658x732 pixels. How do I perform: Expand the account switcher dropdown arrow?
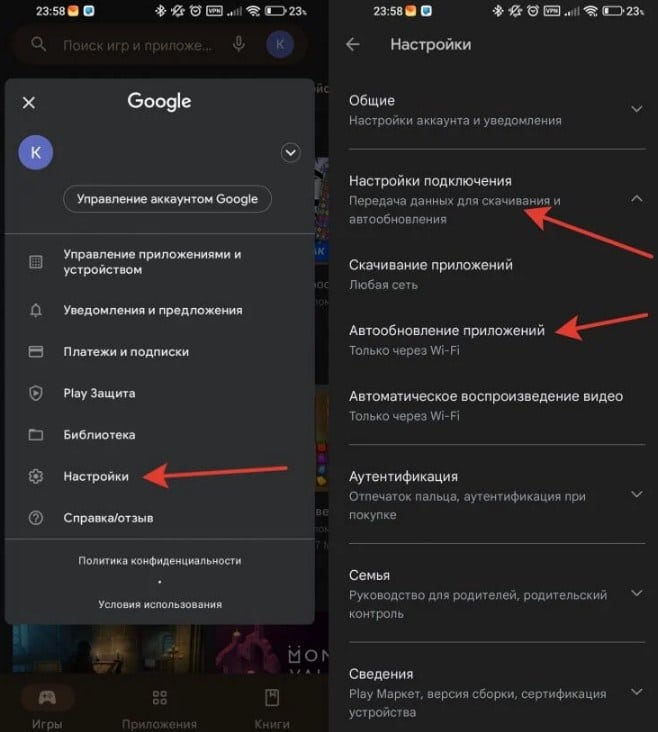(x=291, y=153)
